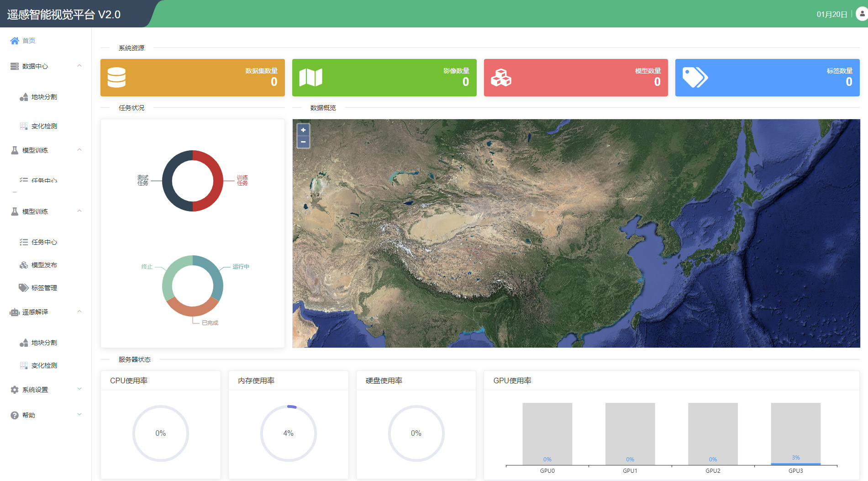This screenshot has width=868, height=481.
Task: Expand the 系统设置 menu chevron
Action: (79, 389)
